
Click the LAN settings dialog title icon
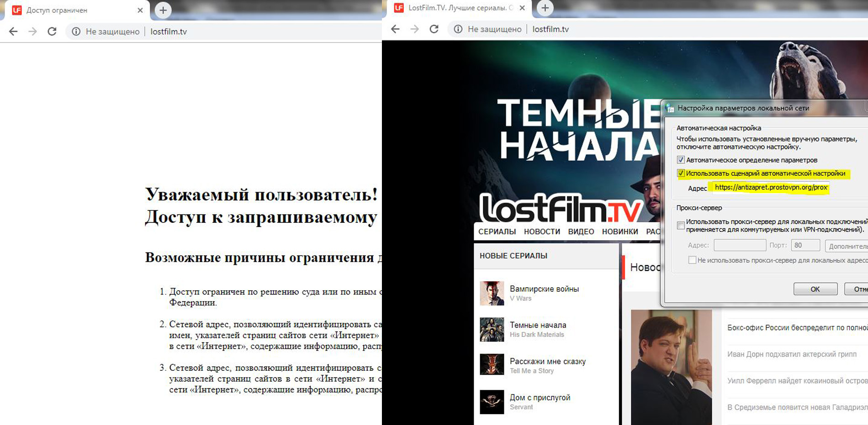(670, 108)
